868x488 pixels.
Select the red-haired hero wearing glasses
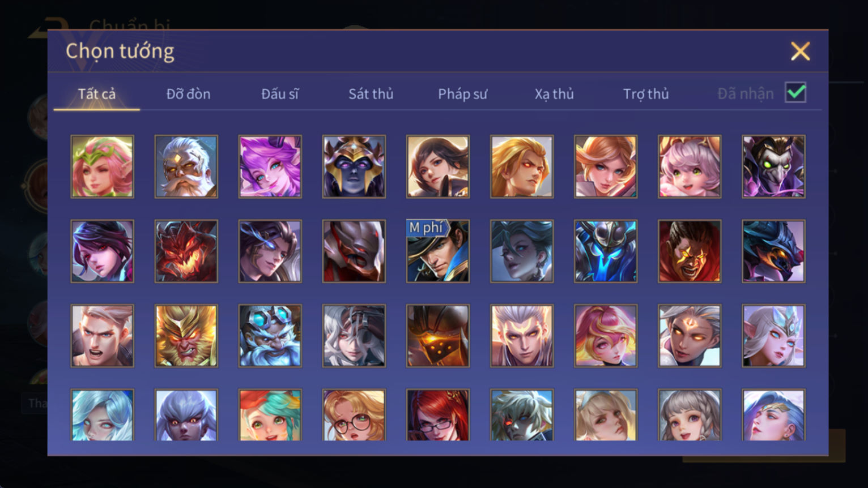pos(437,415)
